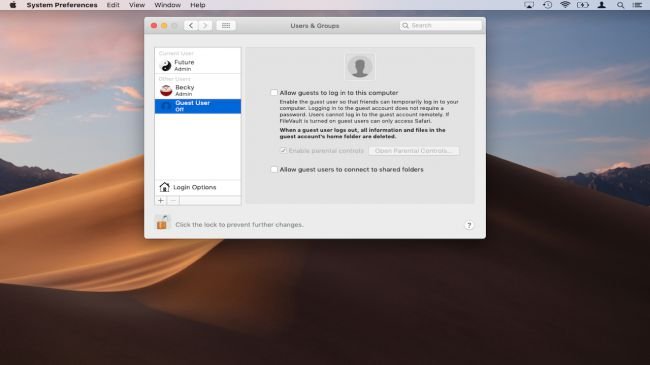Click the guest silhouette picture

360,67
